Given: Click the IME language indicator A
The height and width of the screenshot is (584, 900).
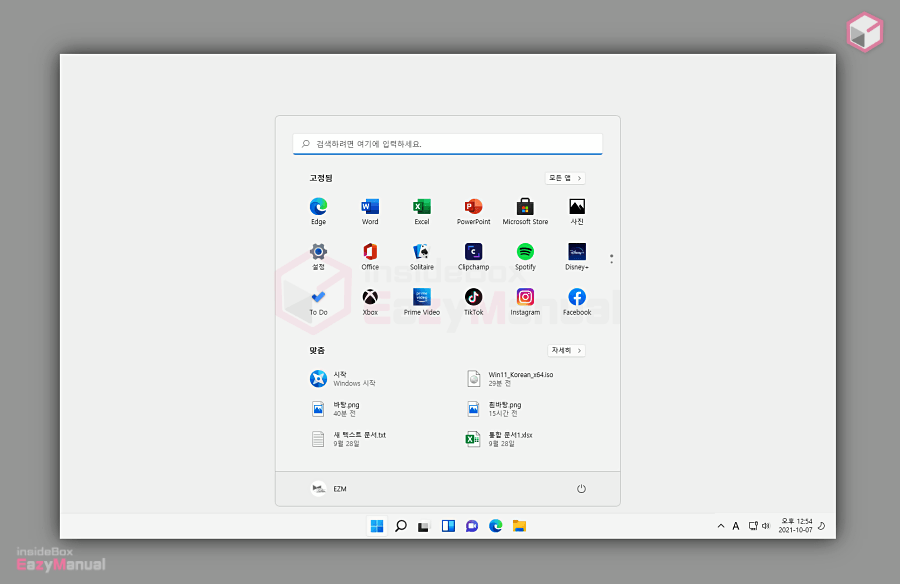Looking at the screenshot, I should (736, 526).
